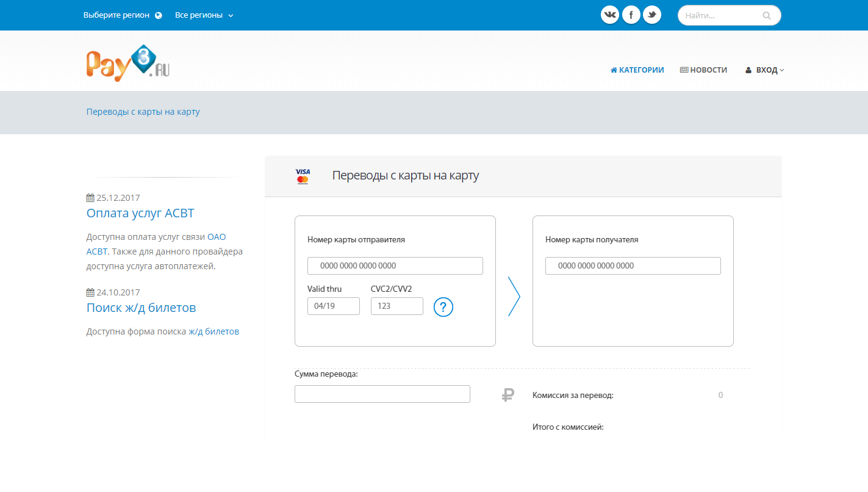Open the Twitter social icon
The width and height of the screenshot is (868, 492).
click(651, 14)
